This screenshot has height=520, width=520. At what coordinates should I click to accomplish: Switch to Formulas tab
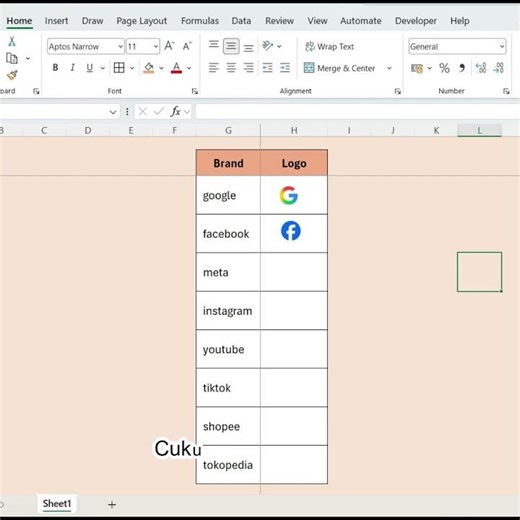[200, 21]
